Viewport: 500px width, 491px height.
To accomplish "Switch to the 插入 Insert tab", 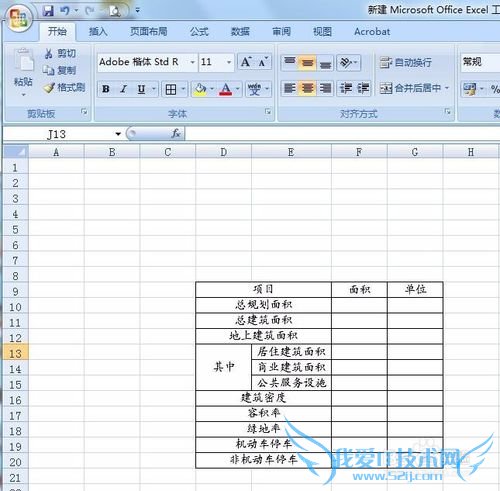I will [x=98, y=32].
